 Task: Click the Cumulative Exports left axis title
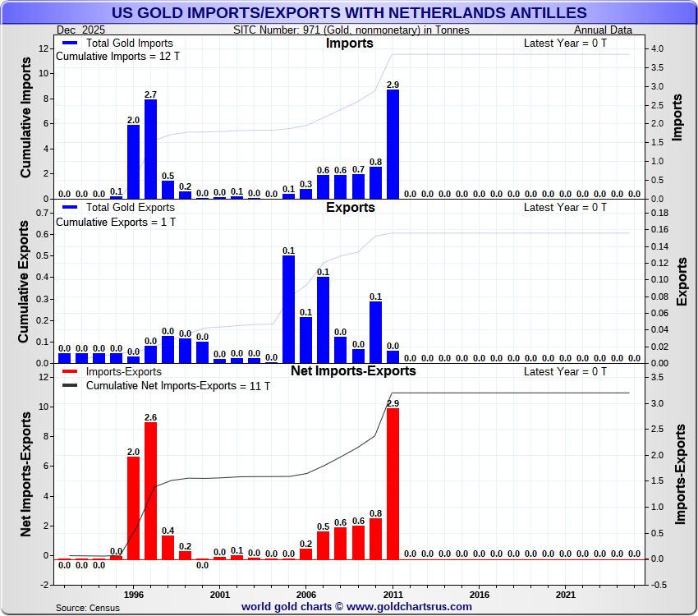pos(23,282)
